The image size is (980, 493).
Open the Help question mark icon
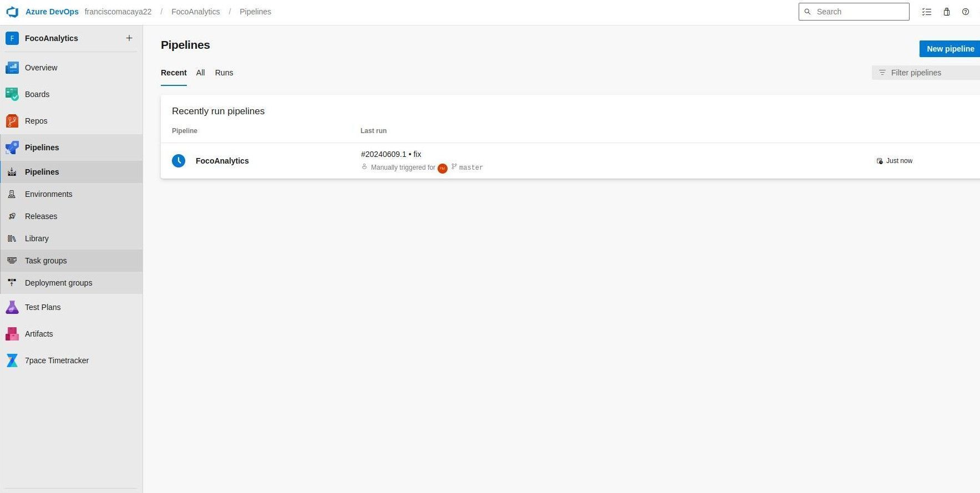click(x=966, y=12)
